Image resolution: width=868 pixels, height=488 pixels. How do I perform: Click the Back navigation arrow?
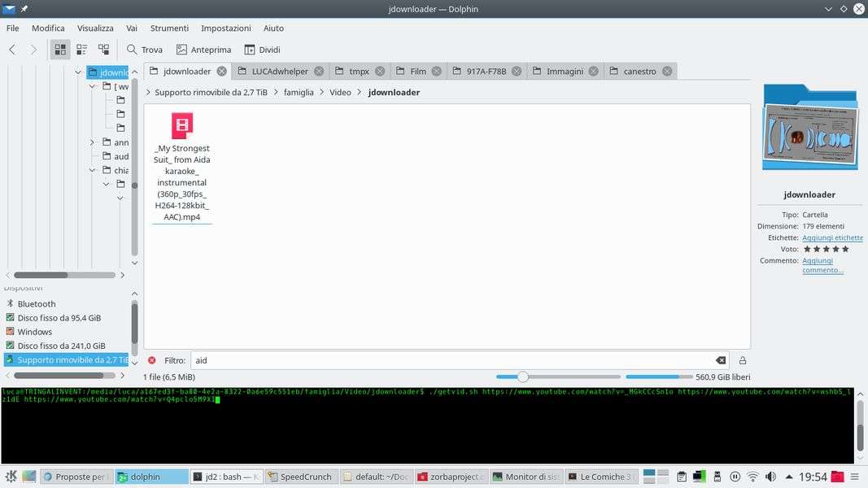pos(12,50)
